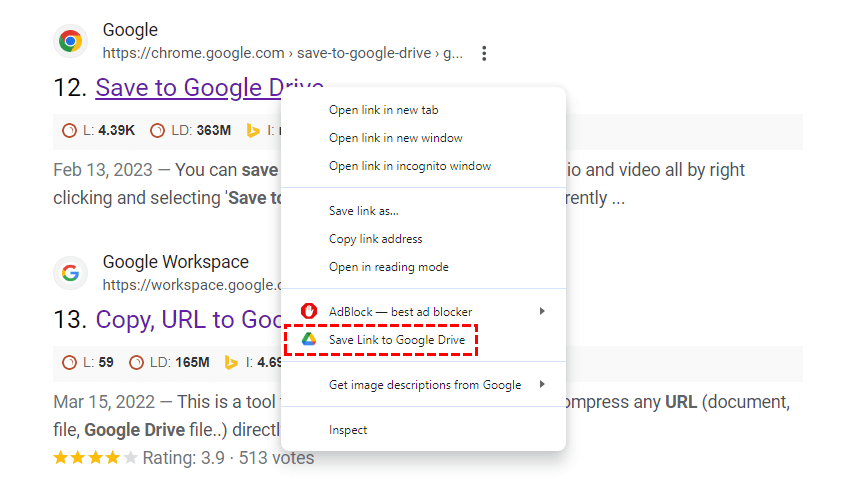Click the circle icon next to L: 59
856x479 pixels.
69,362
